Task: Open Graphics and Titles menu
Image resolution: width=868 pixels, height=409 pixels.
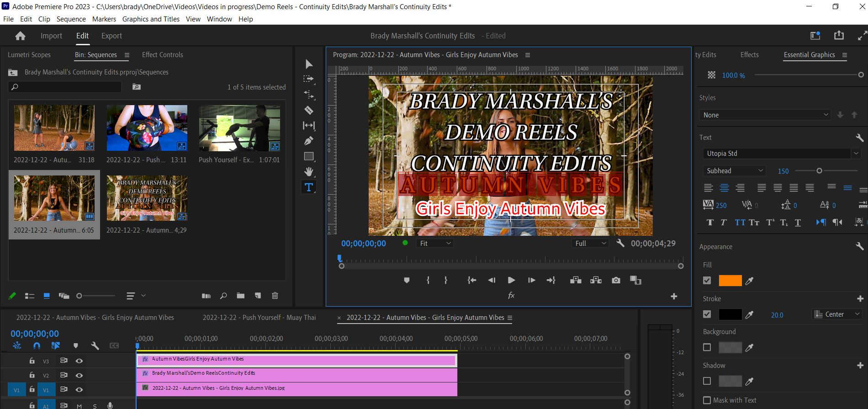Action: (x=151, y=19)
